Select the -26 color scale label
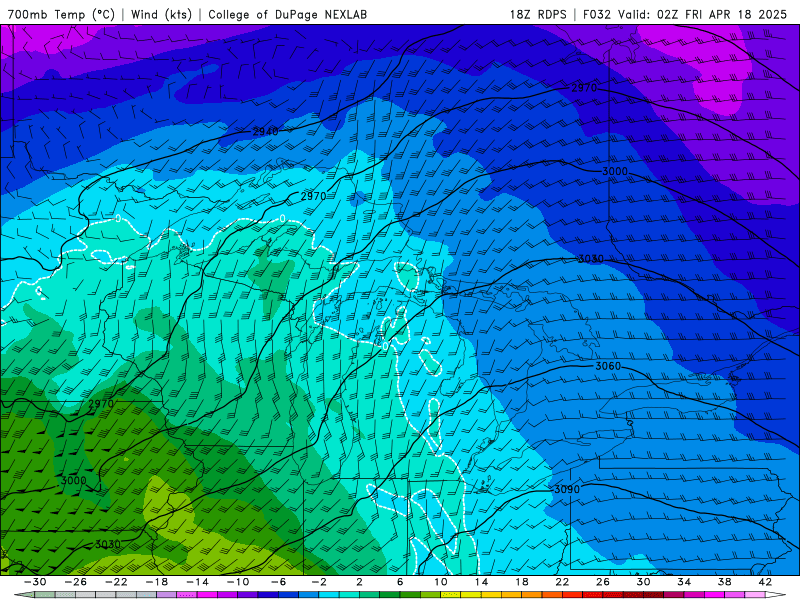 [x=76, y=582]
